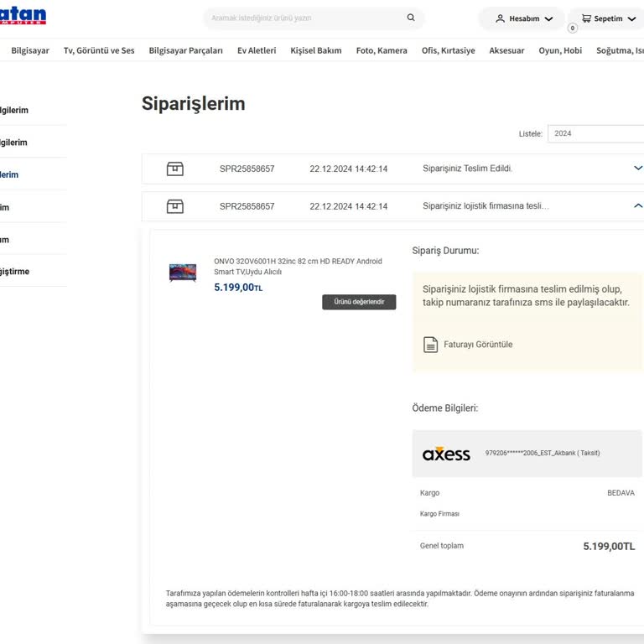This screenshot has height=644, width=644.
Task: Click the search magnifier icon
Action: click(x=411, y=18)
